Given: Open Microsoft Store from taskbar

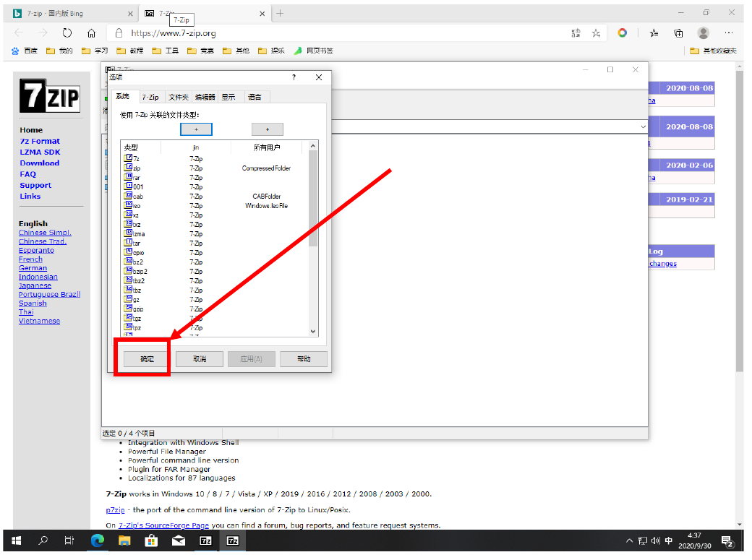Looking at the screenshot, I should 151,540.
